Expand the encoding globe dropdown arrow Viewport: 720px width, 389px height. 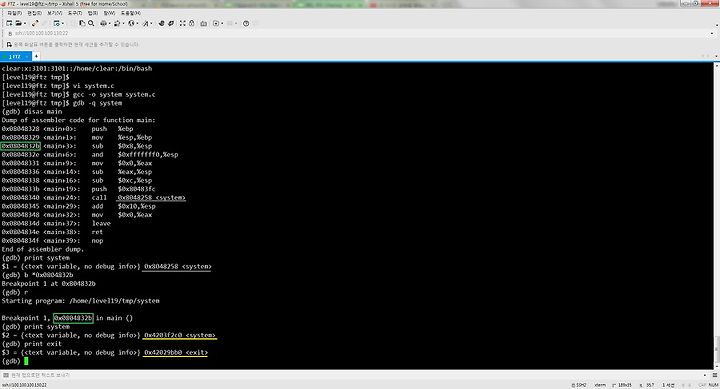point(137,23)
